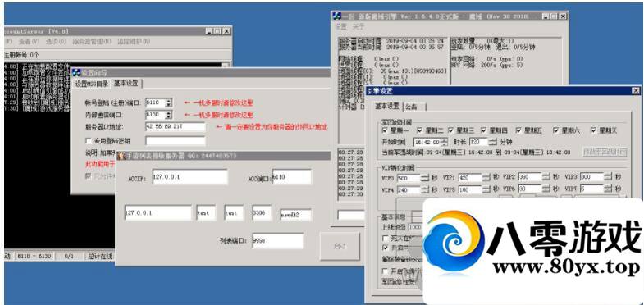Click the VIP5 value spinner
This screenshot has width=644, height=305.
pos(486,189)
